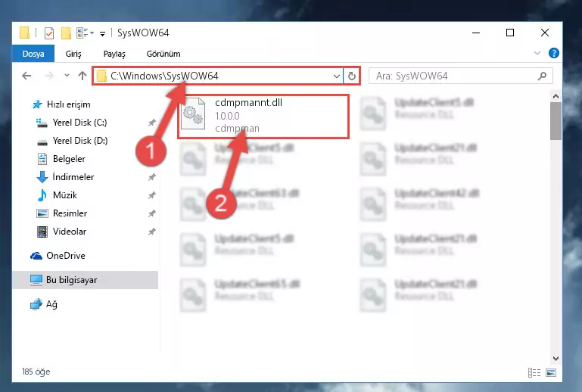This screenshot has width=582, height=392.
Task: Minimize the SysWOW64 window
Action: [x=476, y=33]
